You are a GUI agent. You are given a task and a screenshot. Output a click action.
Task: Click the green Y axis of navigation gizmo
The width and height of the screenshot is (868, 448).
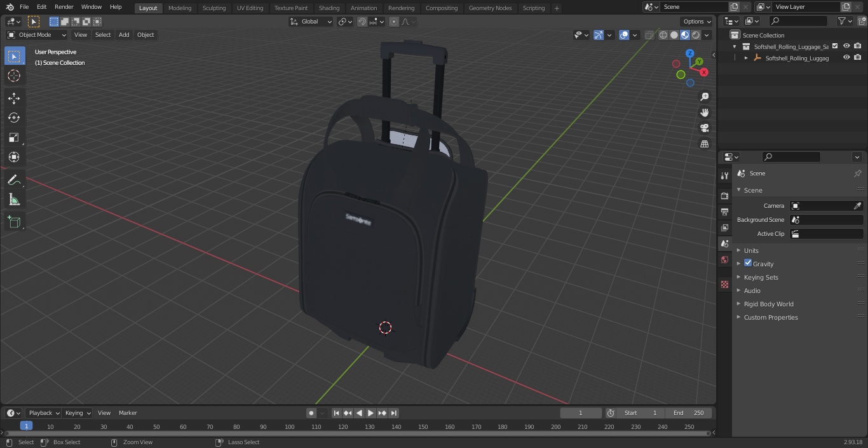(699, 62)
